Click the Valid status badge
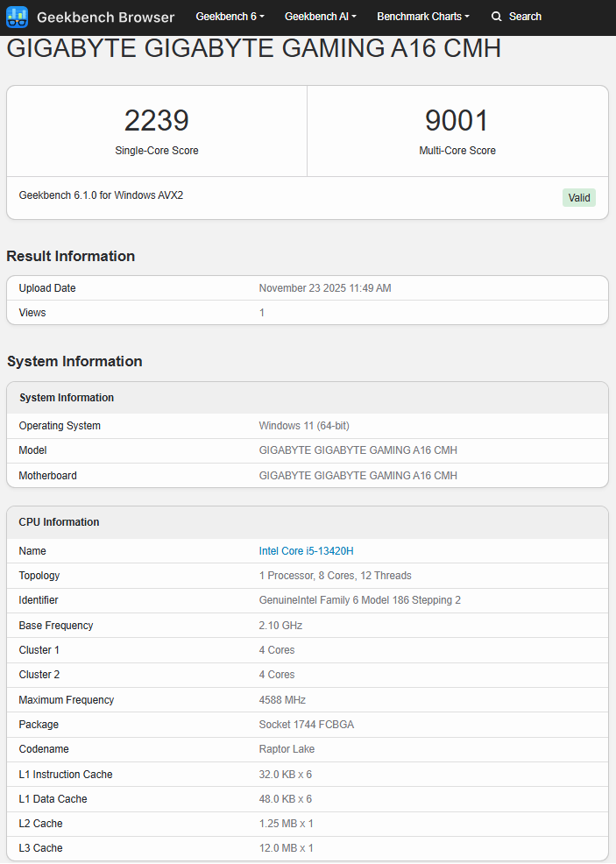This screenshot has height=864, width=616. 579,198
